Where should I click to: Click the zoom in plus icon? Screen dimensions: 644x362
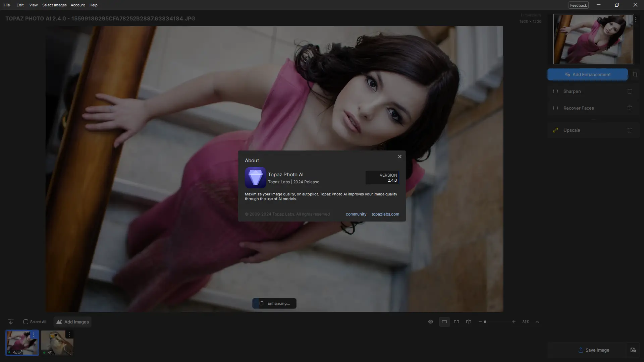pyautogui.click(x=514, y=322)
